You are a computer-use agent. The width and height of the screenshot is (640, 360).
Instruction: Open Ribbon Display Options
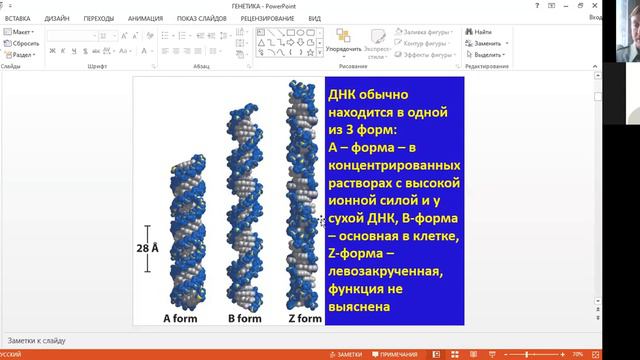(551, 6)
